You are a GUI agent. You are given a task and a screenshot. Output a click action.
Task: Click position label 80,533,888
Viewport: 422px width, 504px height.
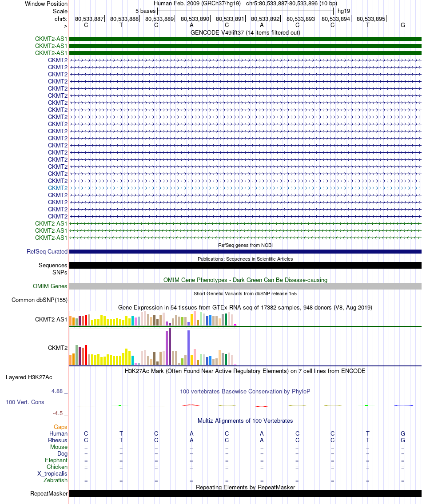tap(124, 19)
